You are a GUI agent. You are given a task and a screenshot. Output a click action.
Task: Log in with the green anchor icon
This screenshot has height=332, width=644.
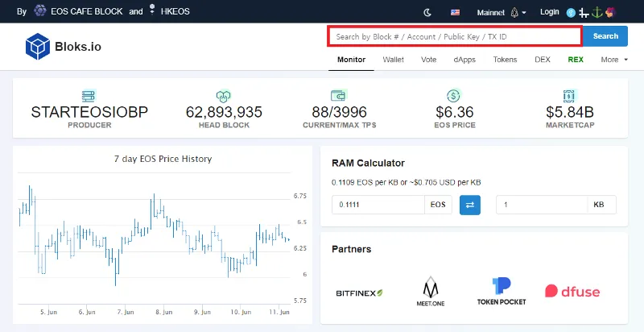[597, 12]
